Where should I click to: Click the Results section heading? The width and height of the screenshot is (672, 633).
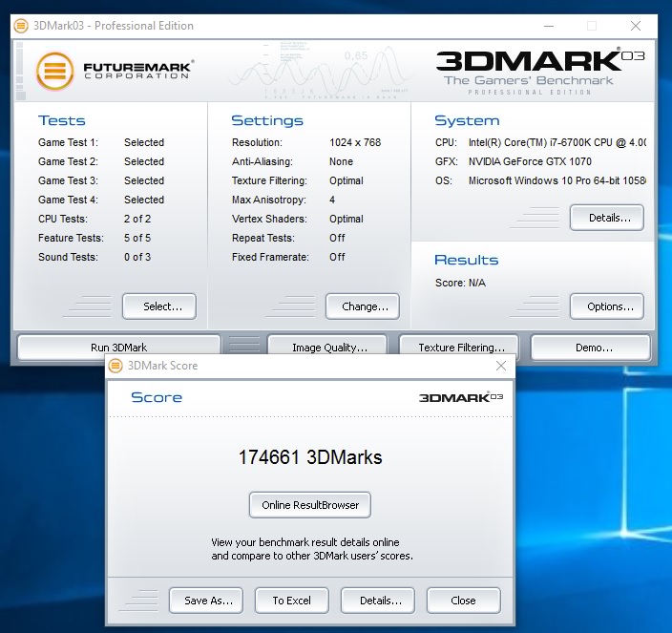(x=467, y=260)
